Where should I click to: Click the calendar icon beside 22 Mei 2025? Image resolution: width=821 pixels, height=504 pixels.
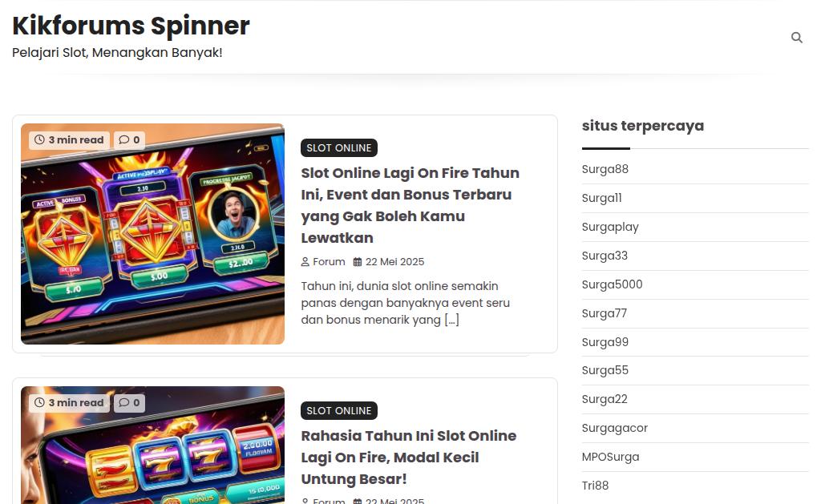point(358,262)
